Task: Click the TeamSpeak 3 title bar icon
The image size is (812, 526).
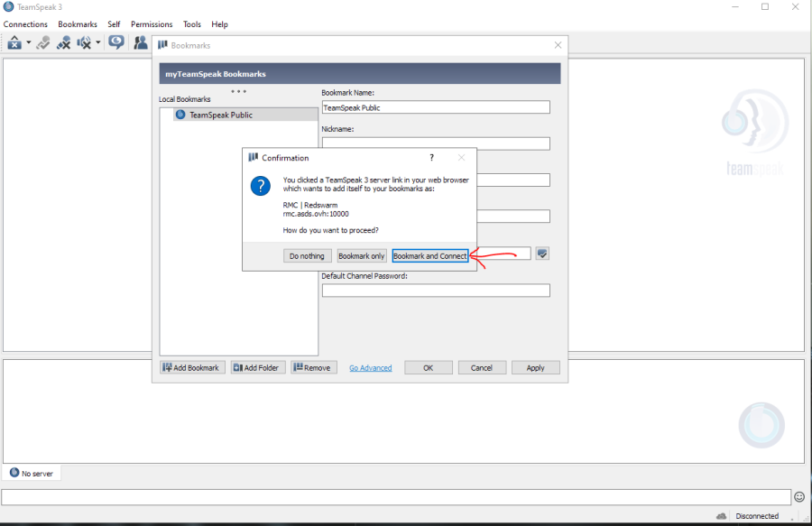Action: point(8,6)
